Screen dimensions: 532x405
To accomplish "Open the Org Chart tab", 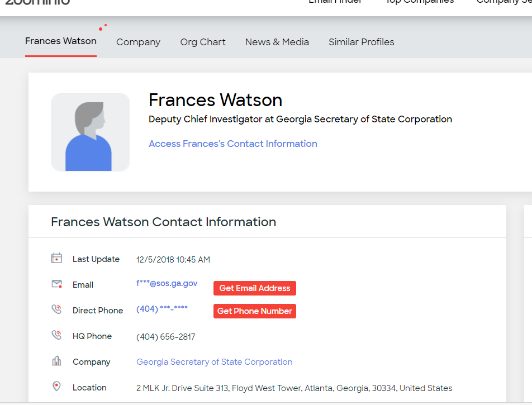I will 203,42.
